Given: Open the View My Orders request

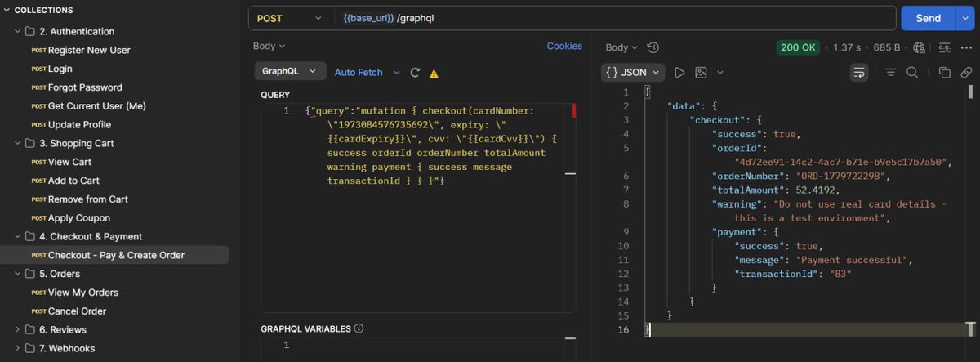Looking at the screenshot, I should [83, 293].
